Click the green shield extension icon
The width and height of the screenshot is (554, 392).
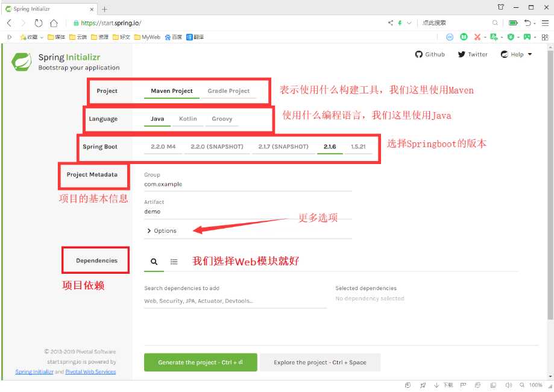click(510, 37)
